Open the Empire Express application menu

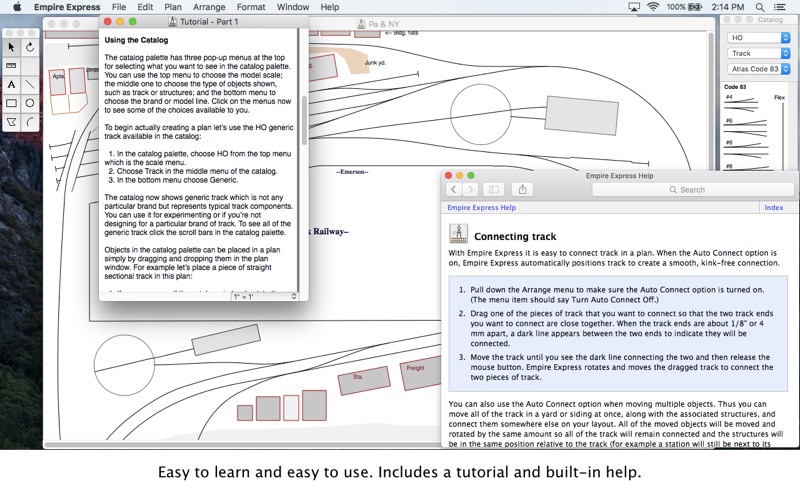point(67,7)
